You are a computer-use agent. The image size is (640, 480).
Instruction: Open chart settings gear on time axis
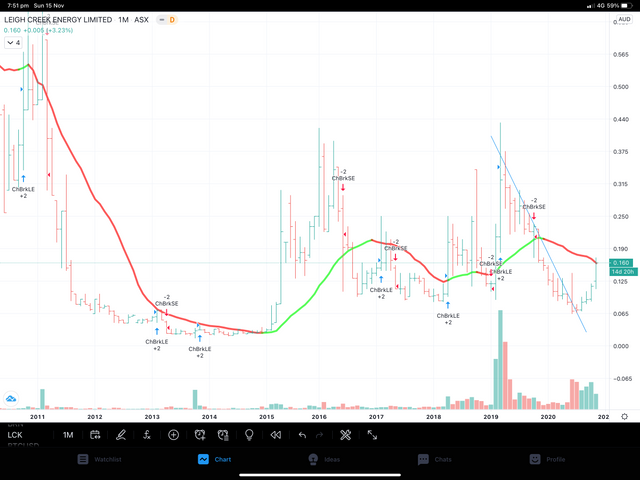[624, 417]
